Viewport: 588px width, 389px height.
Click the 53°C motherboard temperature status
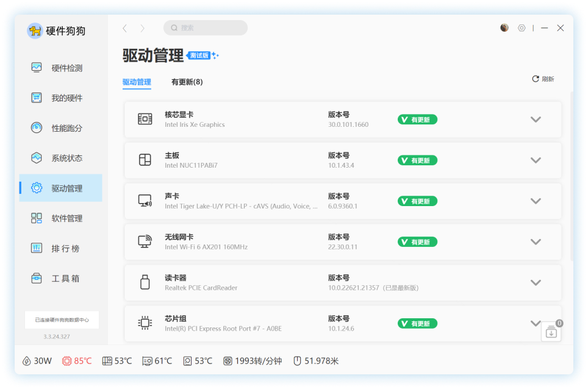pos(117,361)
